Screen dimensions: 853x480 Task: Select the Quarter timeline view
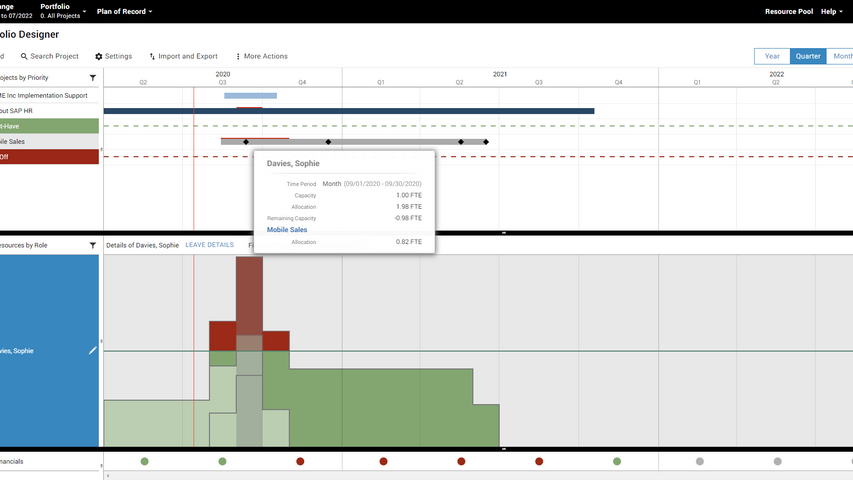tap(807, 56)
